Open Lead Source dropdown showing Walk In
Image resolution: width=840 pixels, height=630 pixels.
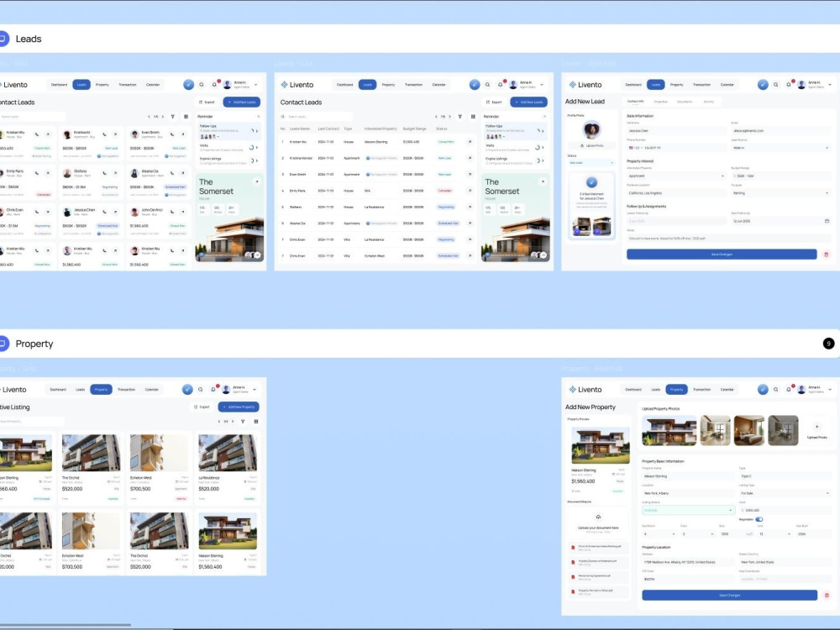pos(780,148)
